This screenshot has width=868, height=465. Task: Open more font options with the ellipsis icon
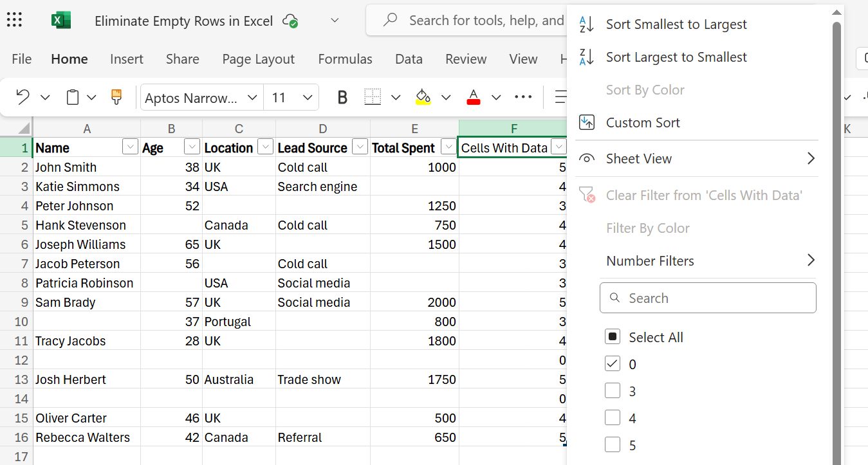[x=522, y=96]
